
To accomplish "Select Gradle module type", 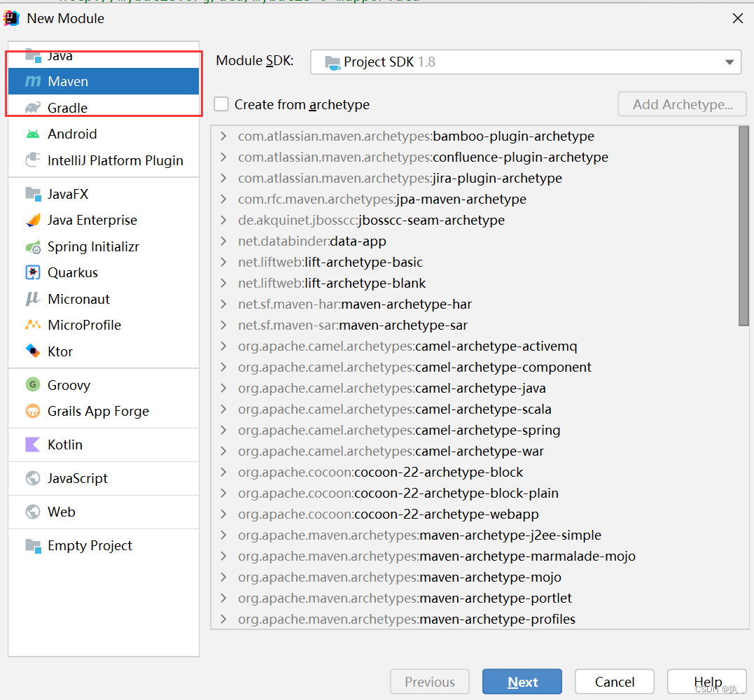I will coord(104,108).
